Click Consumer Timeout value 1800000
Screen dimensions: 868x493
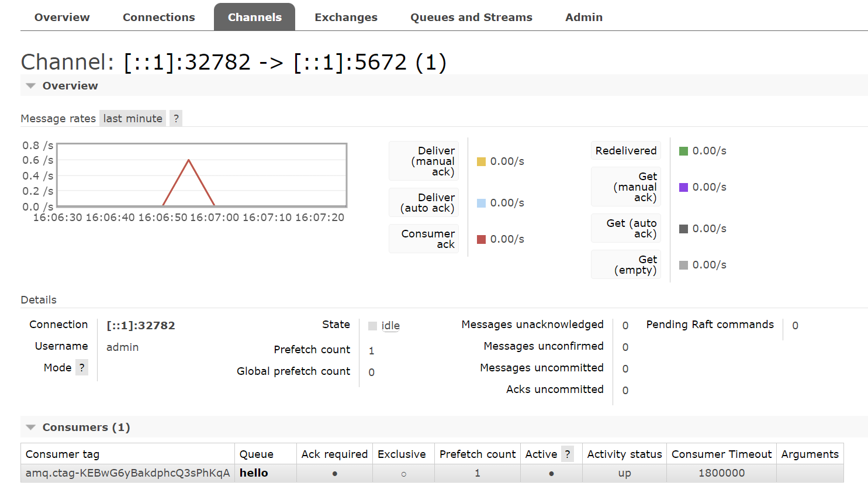click(721, 473)
